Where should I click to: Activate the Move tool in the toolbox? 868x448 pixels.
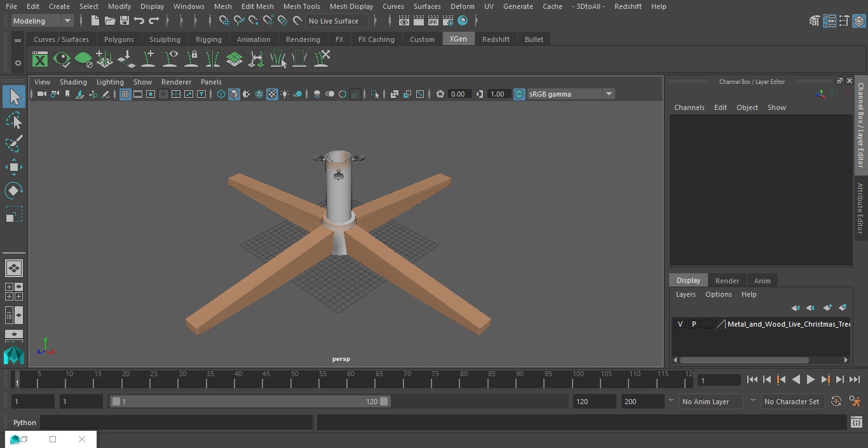tap(14, 168)
